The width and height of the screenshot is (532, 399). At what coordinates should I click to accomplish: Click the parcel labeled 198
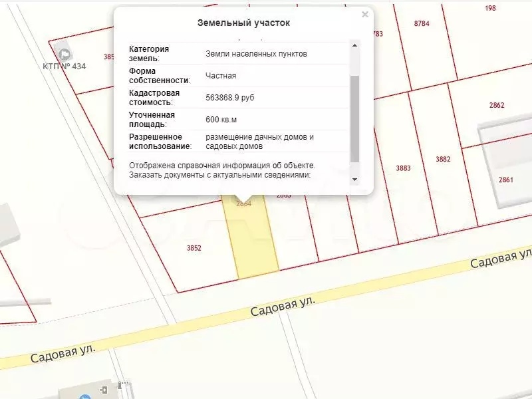pos(491,8)
